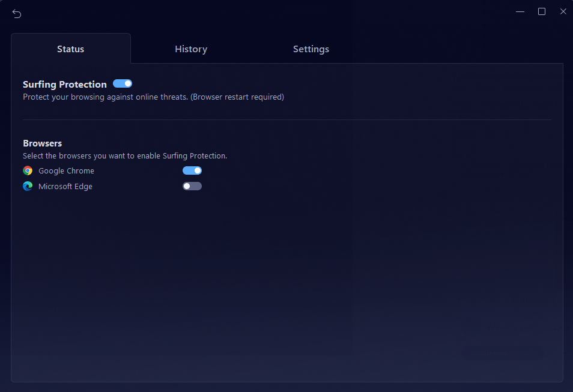Open the History tab

coord(191,49)
